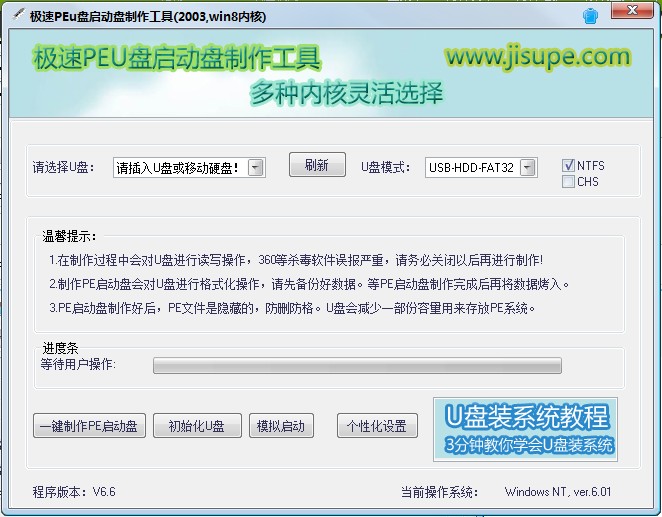Image resolution: width=662 pixels, height=517 pixels.
Task: Click the www.jisupe.com website link
Action: (537, 57)
